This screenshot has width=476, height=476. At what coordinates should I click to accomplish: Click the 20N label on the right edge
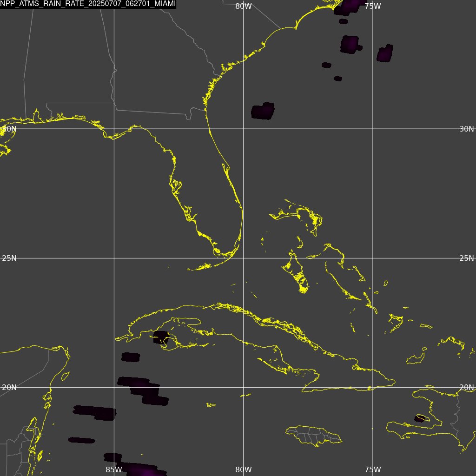click(466, 387)
